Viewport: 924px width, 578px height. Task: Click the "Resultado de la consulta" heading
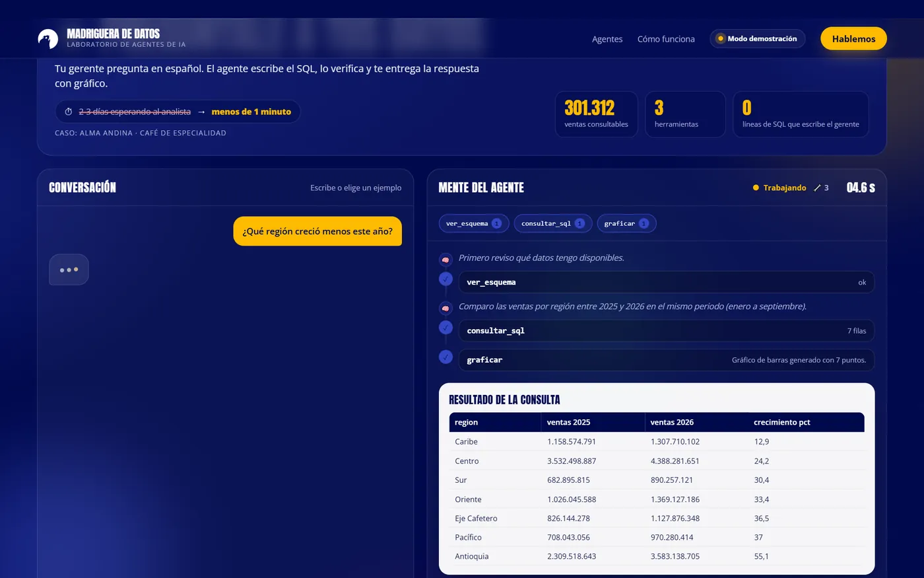(x=504, y=400)
